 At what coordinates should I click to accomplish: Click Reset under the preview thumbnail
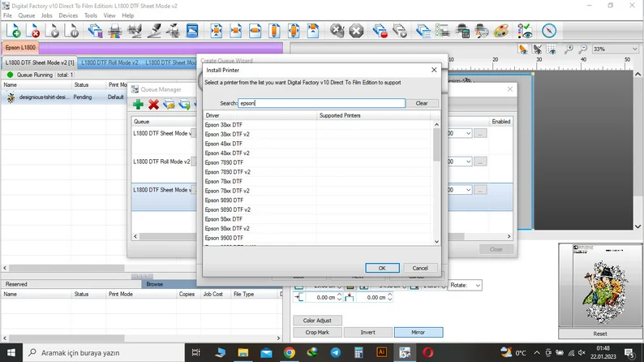599,334
